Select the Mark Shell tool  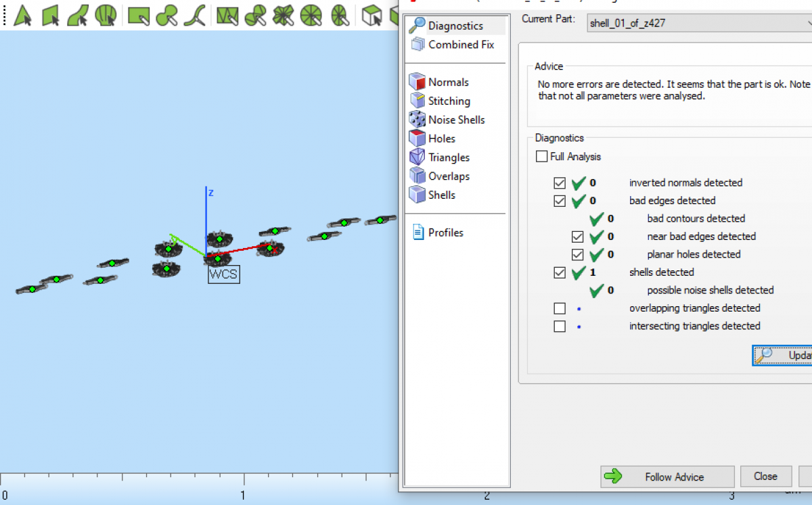(x=106, y=15)
